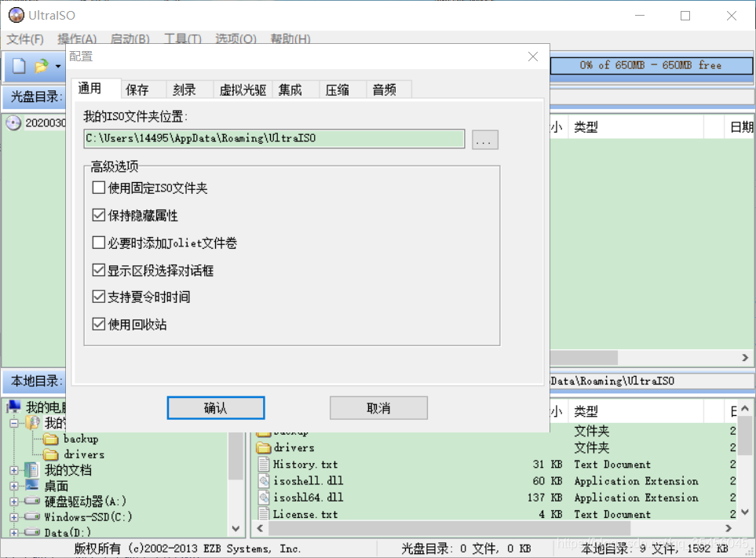Click the 类型 column header in image list
This screenshot has height=558, width=756.
[637, 127]
